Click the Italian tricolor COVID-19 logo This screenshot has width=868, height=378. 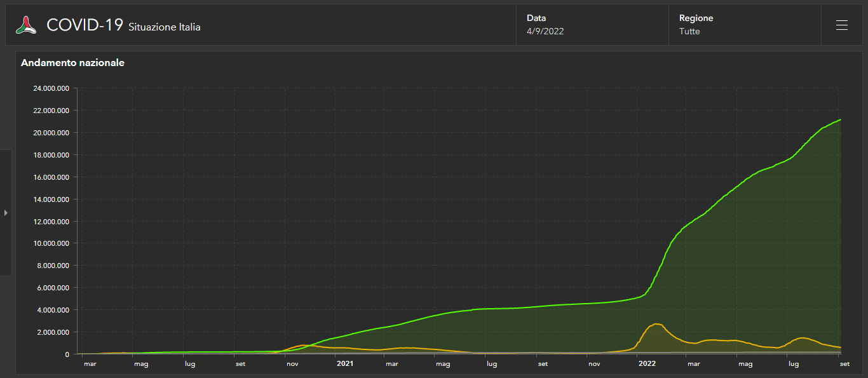point(26,25)
